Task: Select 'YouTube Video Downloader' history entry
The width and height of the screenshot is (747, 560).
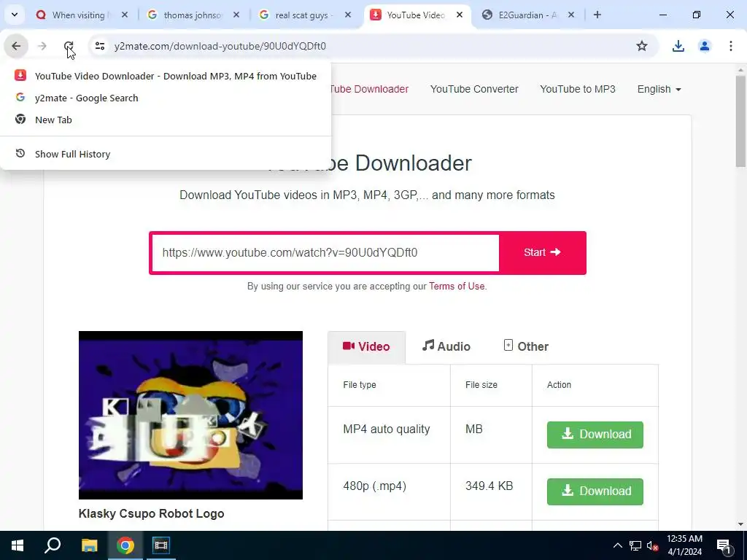Action: point(166,76)
